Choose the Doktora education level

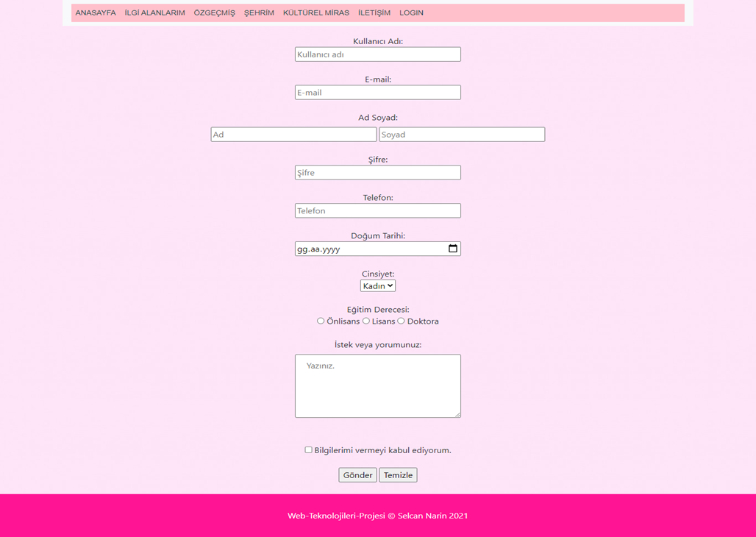pos(401,321)
